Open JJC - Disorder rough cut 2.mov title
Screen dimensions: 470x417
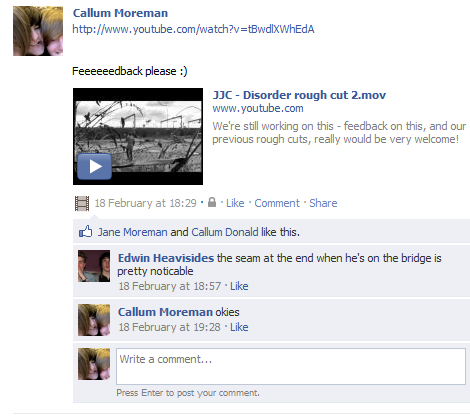point(299,95)
